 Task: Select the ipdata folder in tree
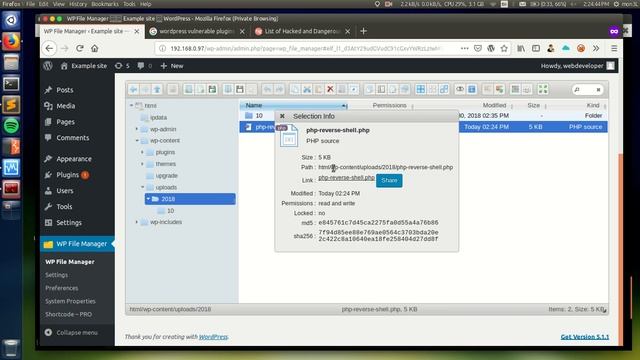point(158,118)
